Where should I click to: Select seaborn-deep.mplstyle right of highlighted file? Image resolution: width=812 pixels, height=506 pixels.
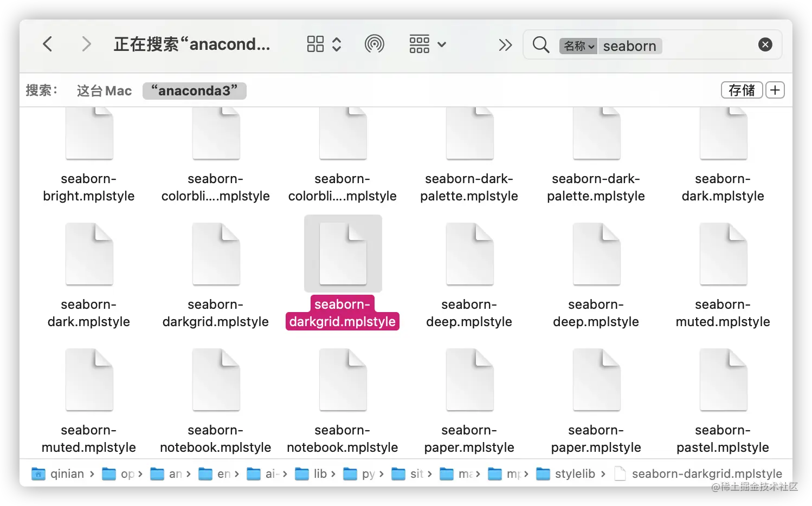[469, 276]
